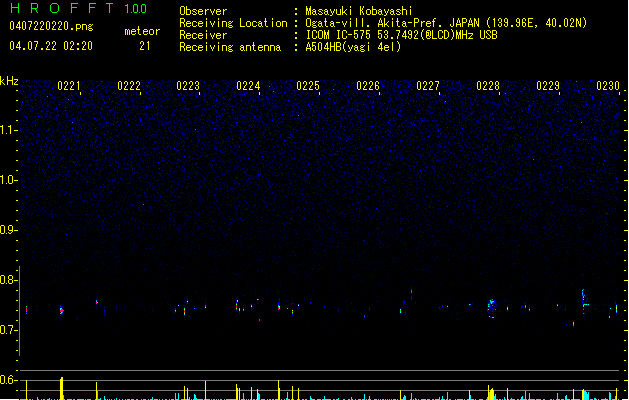Image resolution: width=629 pixels, height=400 pixels.
Task: Click the date stamp 04.07.22 02:20
Action: pos(51,46)
